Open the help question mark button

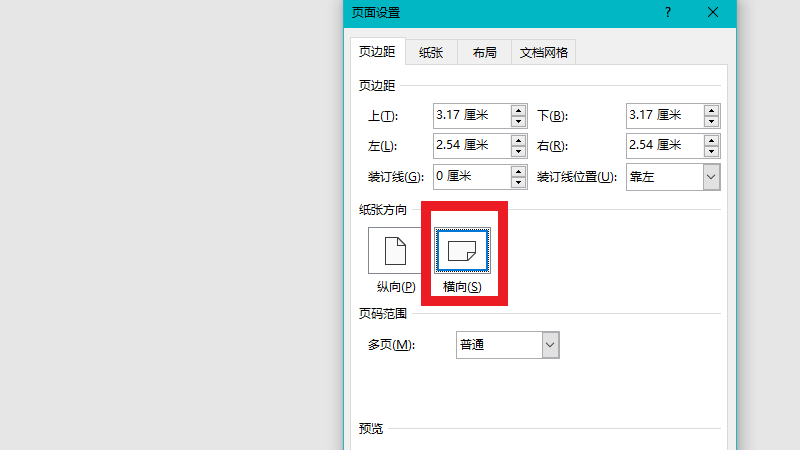point(668,13)
